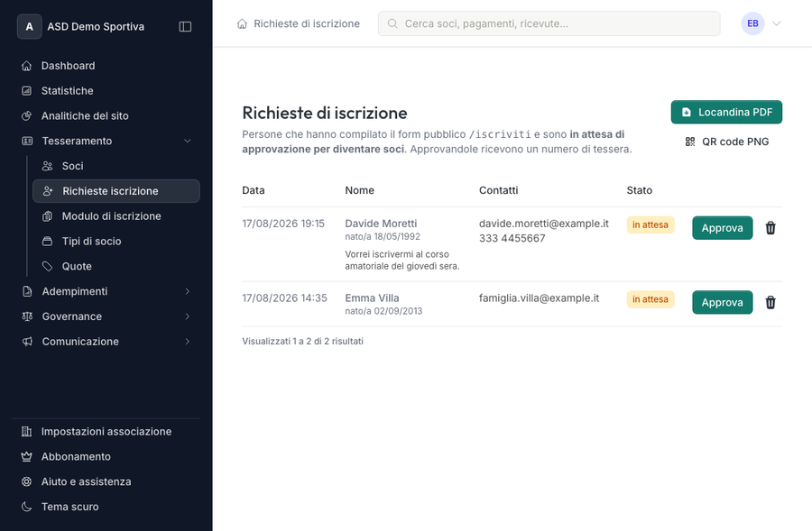Approve Davide Moretti's request
812x531 pixels.
coord(723,228)
